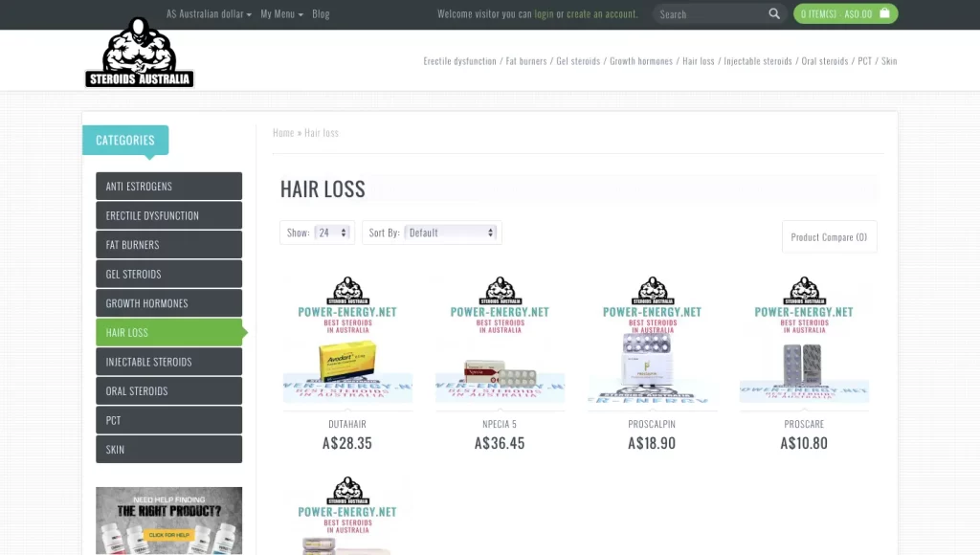
Task: Click the A$10.80 price text
Action: [804, 443]
